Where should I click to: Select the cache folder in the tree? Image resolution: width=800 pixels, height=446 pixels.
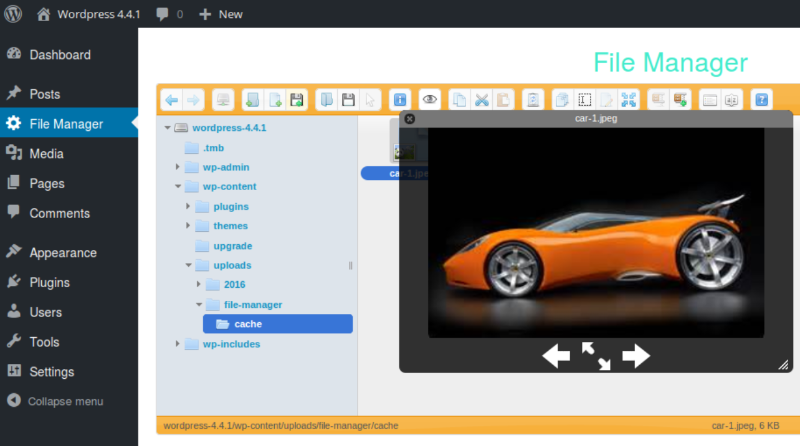[x=247, y=324]
